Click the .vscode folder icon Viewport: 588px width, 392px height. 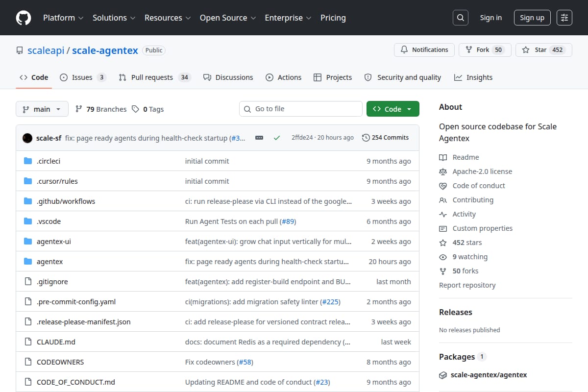pyautogui.click(x=28, y=221)
